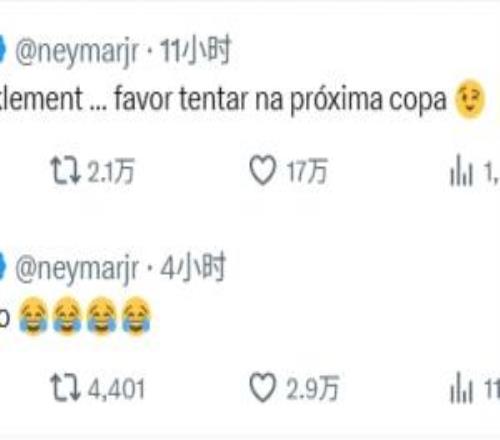
Task: Click the 17万 like count
Action: (307, 171)
